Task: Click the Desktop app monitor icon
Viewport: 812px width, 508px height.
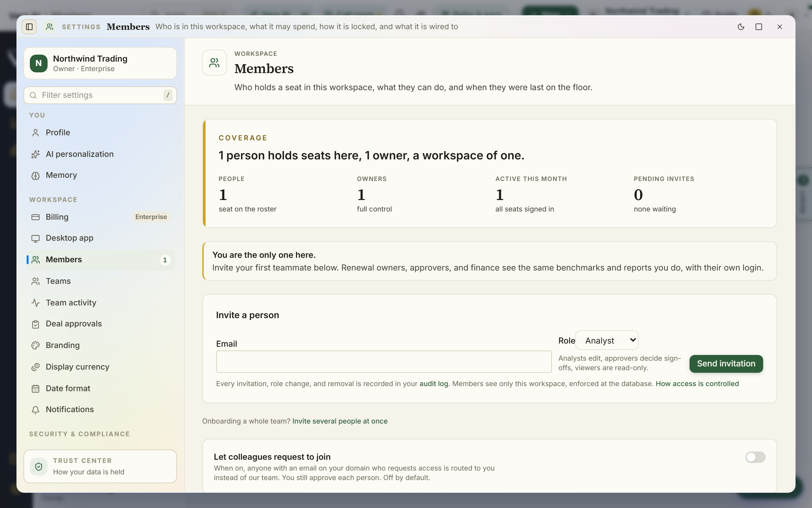Action: [x=36, y=238]
